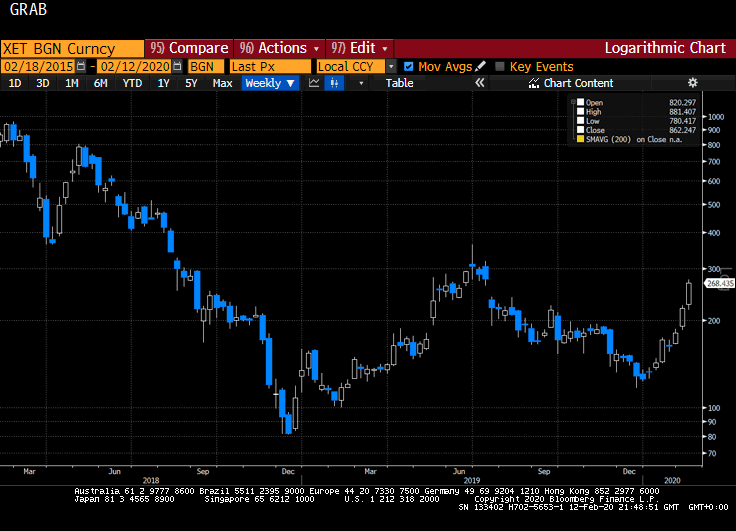Select the 1M time range

[x=71, y=83]
